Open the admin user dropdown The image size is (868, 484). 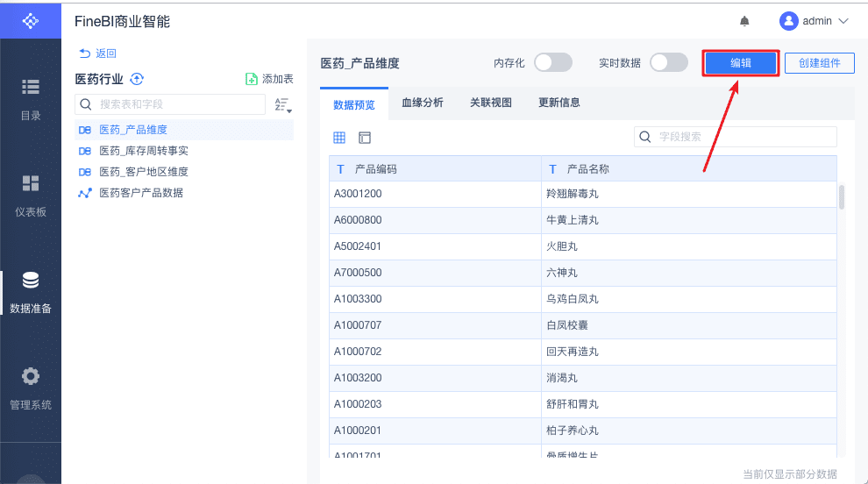pos(815,21)
